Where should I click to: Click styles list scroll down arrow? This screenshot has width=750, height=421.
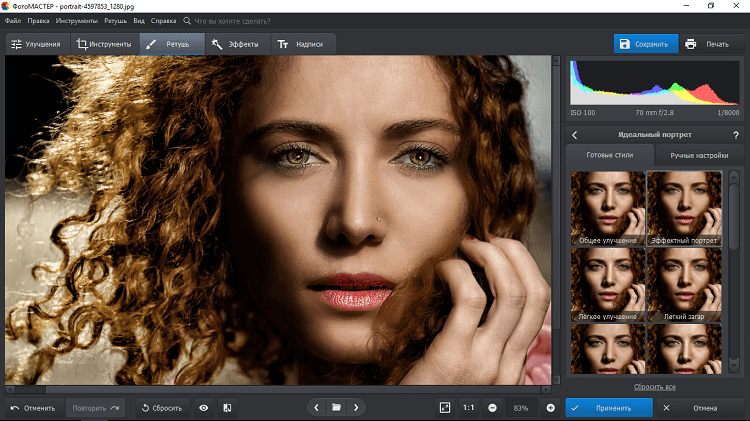[x=733, y=366]
